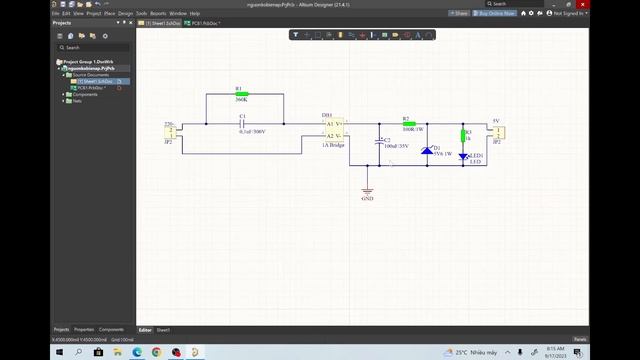Image resolution: width=640 pixels, height=360 pixels.
Task: Open the View menu
Action: 78,13
